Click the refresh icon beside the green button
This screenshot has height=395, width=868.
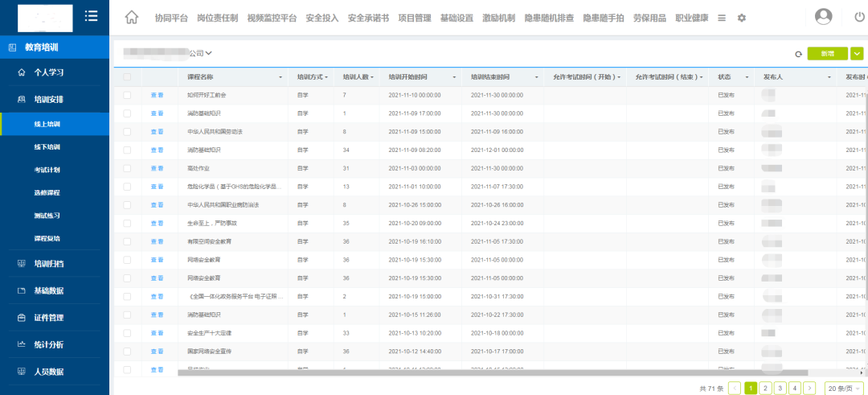coord(798,54)
